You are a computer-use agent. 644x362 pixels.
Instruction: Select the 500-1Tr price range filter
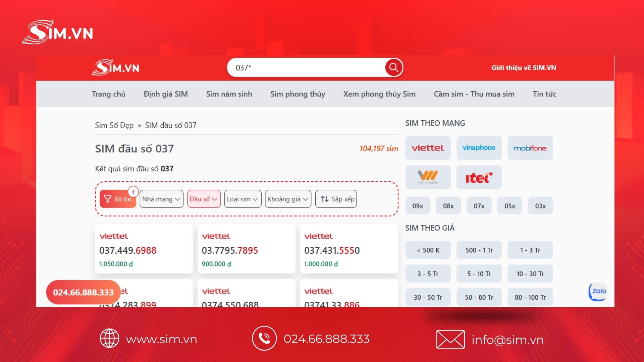[x=479, y=250]
